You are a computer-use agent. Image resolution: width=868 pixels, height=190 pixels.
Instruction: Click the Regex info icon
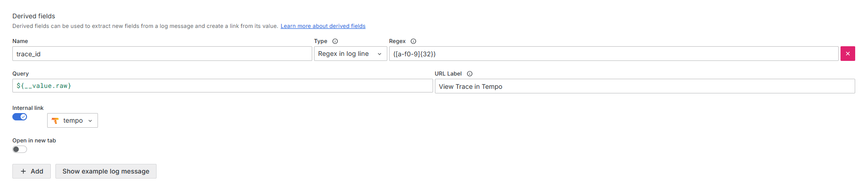(413, 41)
